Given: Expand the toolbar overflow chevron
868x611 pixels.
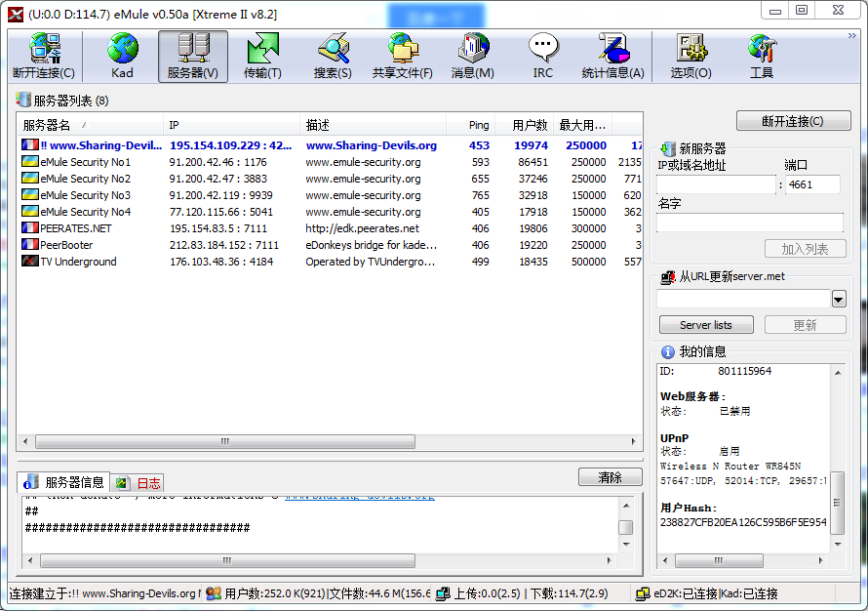Looking at the screenshot, I should [852, 36].
